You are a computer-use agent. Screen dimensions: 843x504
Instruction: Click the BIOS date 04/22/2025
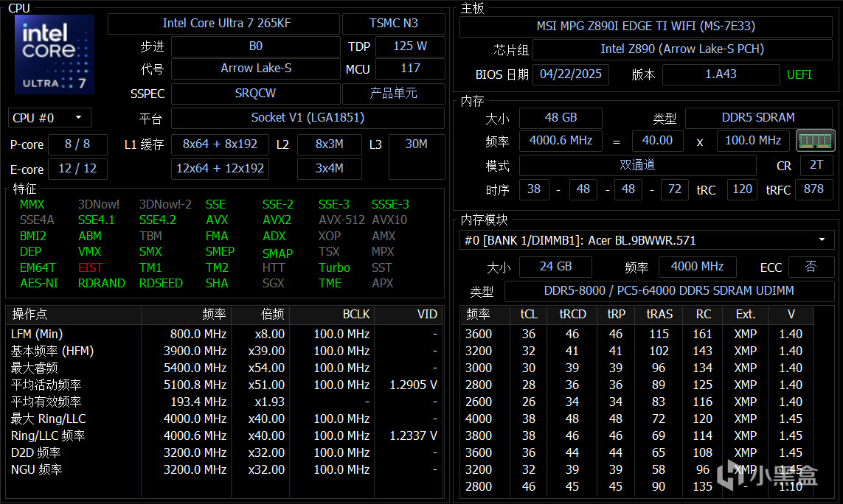click(570, 74)
